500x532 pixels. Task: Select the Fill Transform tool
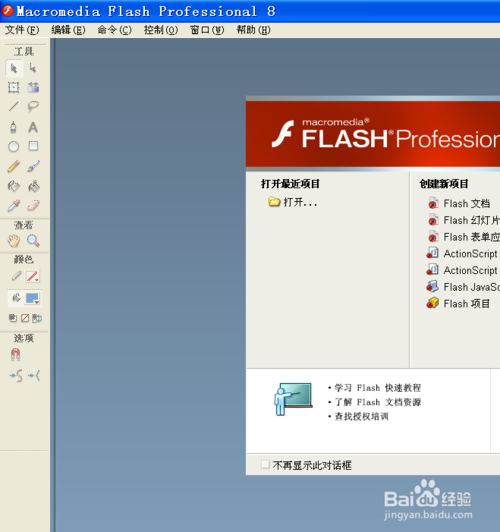tap(33, 87)
